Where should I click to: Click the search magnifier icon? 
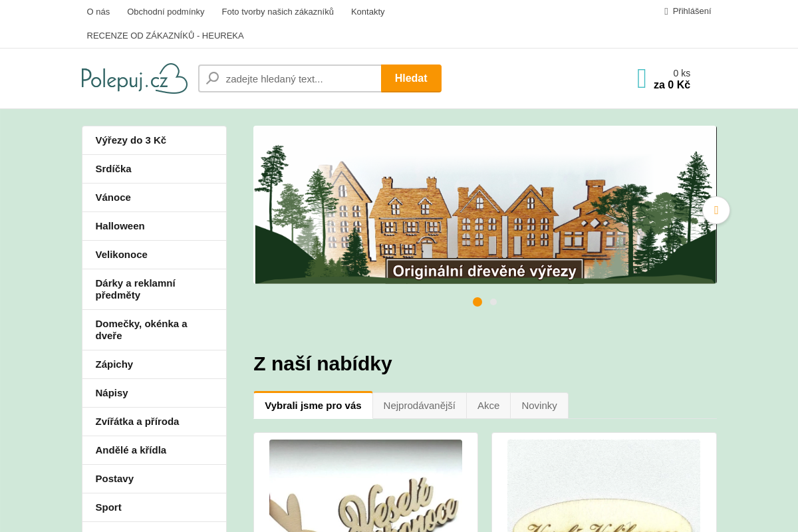213,78
